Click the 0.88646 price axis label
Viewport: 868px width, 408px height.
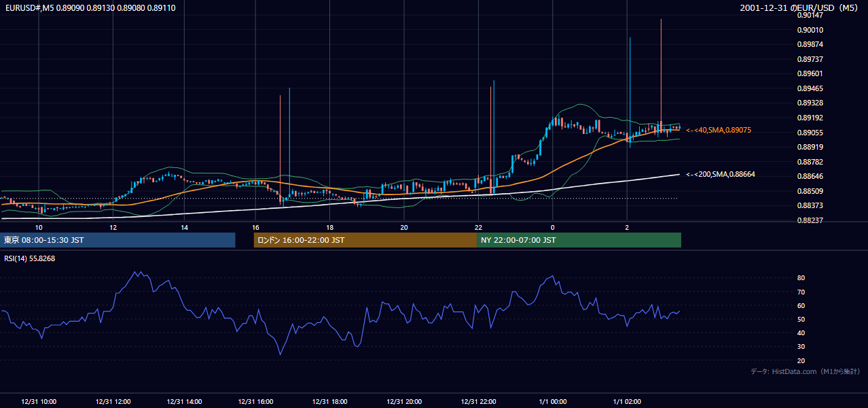tap(810, 176)
